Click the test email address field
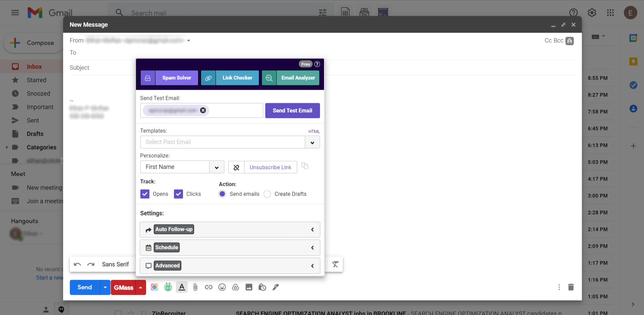 201,111
